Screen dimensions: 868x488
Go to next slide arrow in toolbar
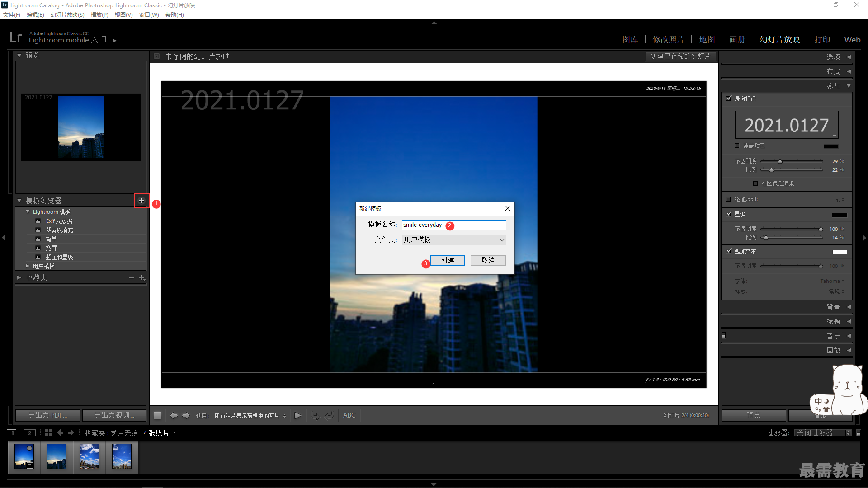coord(186,415)
